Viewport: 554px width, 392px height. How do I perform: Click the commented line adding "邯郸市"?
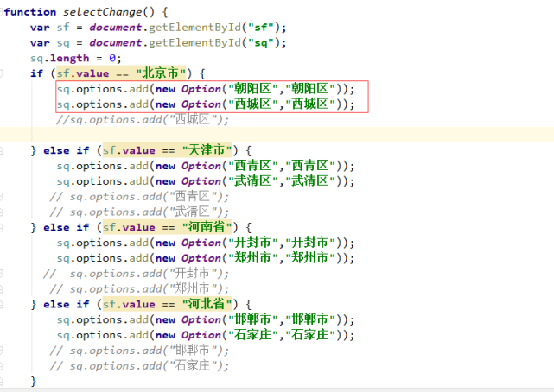point(139,351)
